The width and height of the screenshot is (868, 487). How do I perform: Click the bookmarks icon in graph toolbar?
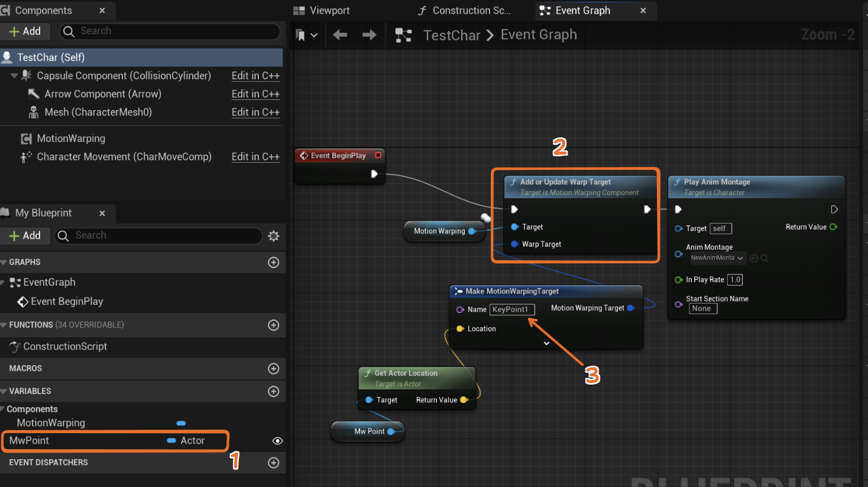click(300, 36)
